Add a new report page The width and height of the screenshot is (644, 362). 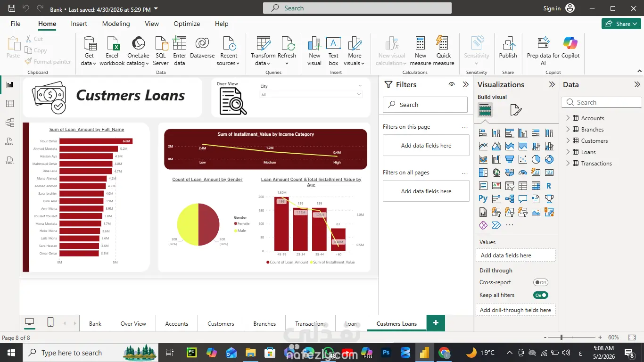tap(436, 323)
